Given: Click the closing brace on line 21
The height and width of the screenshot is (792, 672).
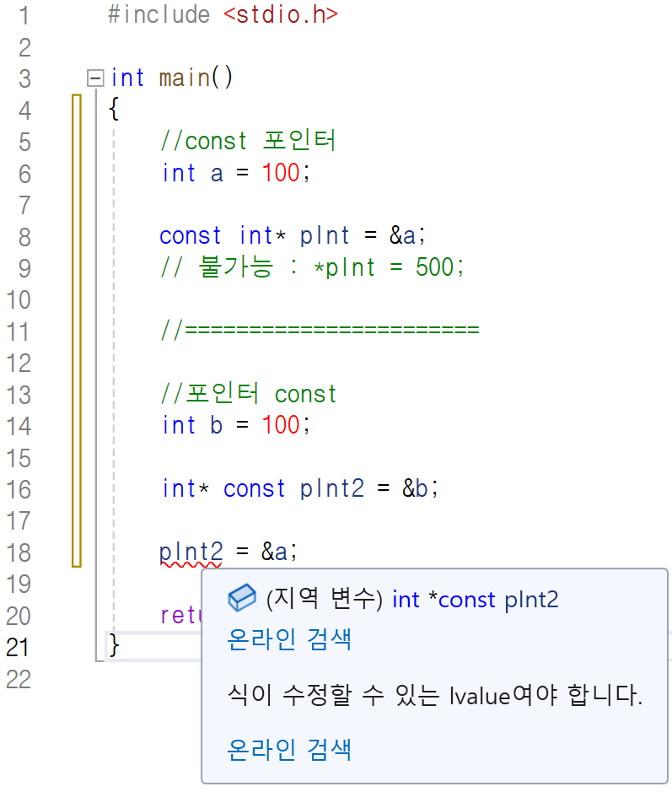Looking at the screenshot, I should point(114,645).
